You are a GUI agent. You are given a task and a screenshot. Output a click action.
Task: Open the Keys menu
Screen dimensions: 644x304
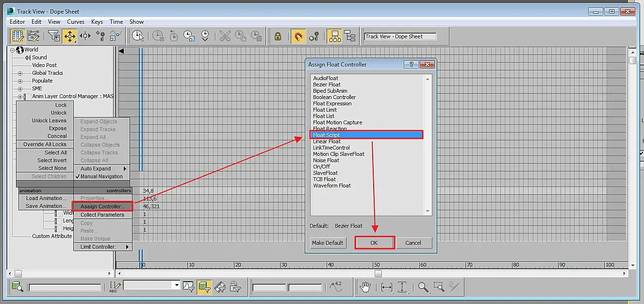tap(97, 22)
